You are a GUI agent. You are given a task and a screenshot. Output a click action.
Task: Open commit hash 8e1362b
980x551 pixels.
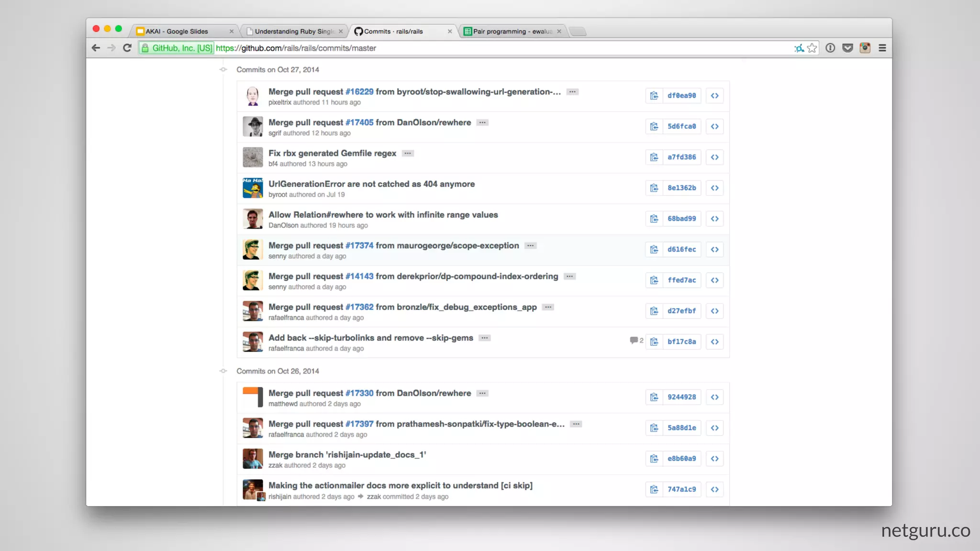681,188
